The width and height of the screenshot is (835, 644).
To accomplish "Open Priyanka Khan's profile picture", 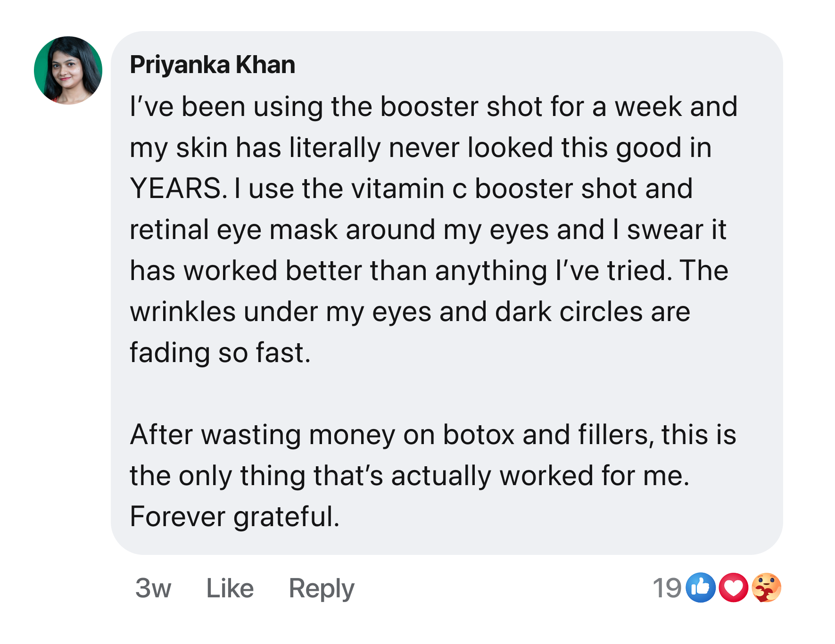I will coord(68,70).
